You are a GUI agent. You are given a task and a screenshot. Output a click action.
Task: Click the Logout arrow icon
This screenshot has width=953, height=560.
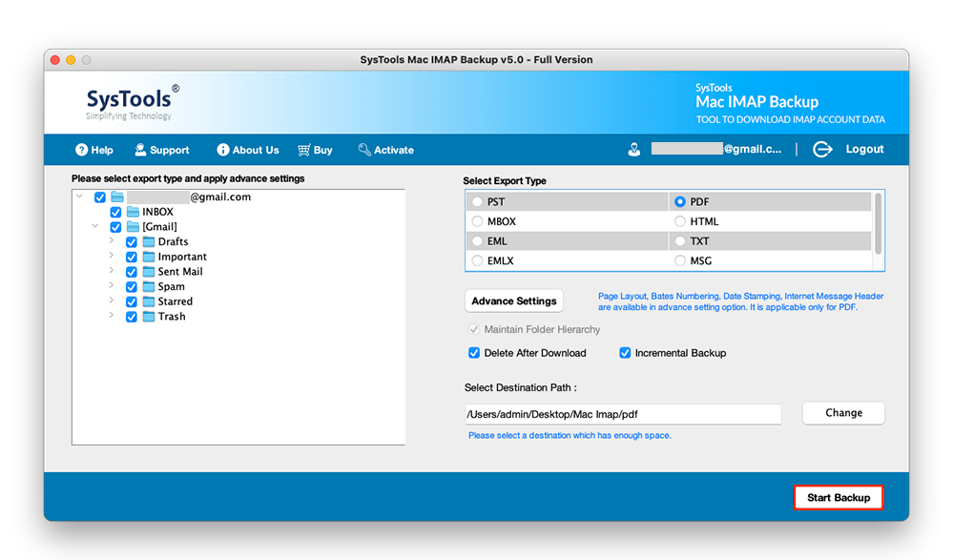(822, 149)
